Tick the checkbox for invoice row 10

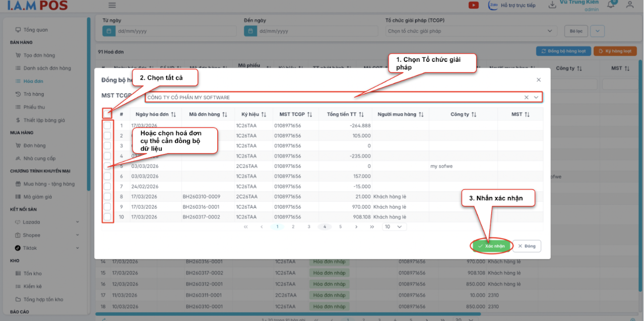point(107,217)
